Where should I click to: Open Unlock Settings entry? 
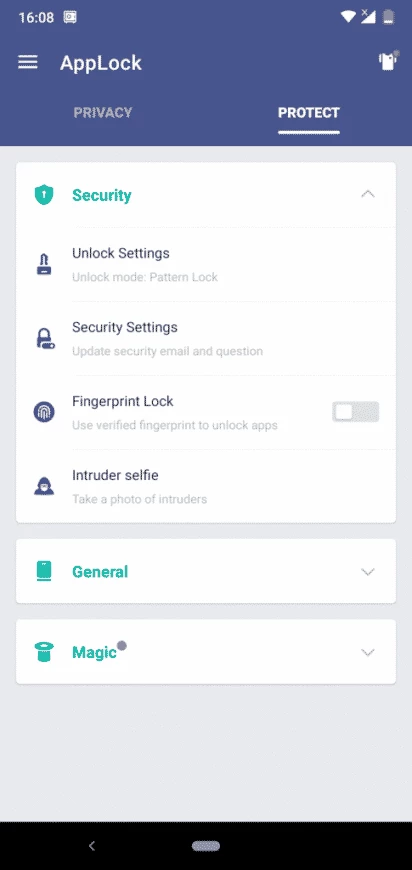tap(206, 265)
